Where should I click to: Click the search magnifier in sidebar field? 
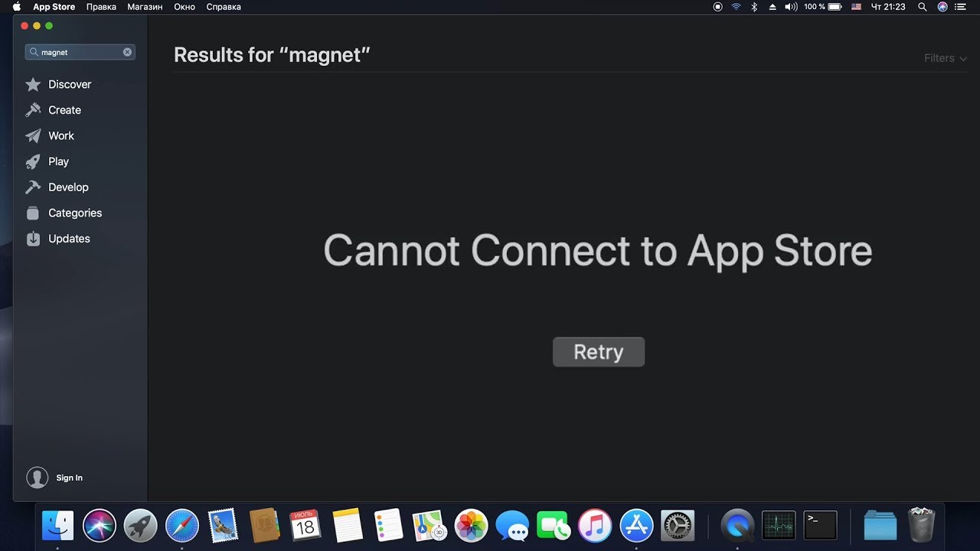pyautogui.click(x=34, y=52)
